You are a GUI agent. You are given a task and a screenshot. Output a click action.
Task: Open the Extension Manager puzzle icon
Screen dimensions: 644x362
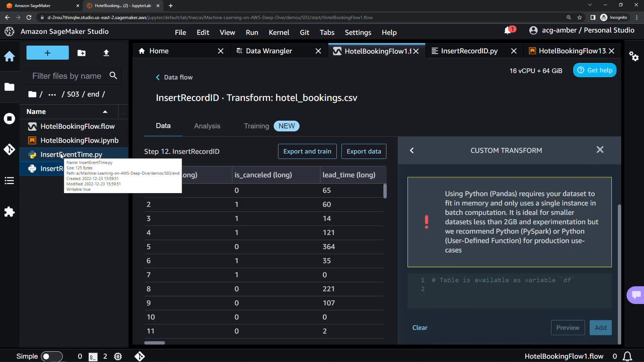coord(9,212)
